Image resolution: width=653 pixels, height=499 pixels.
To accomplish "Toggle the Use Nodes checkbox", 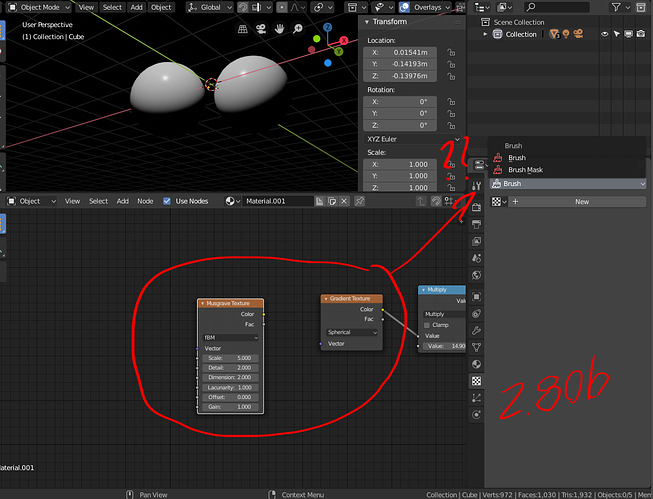I will pos(167,201).
